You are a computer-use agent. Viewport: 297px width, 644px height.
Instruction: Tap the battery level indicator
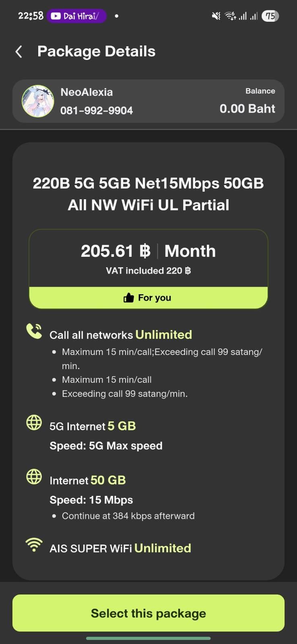(270, 16)
